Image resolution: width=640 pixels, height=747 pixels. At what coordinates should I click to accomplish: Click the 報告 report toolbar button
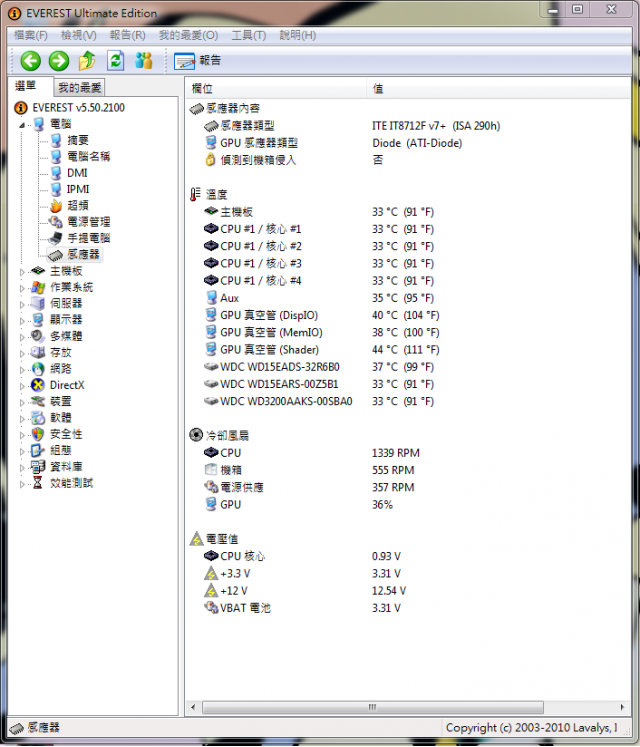(x=197, y=61)
